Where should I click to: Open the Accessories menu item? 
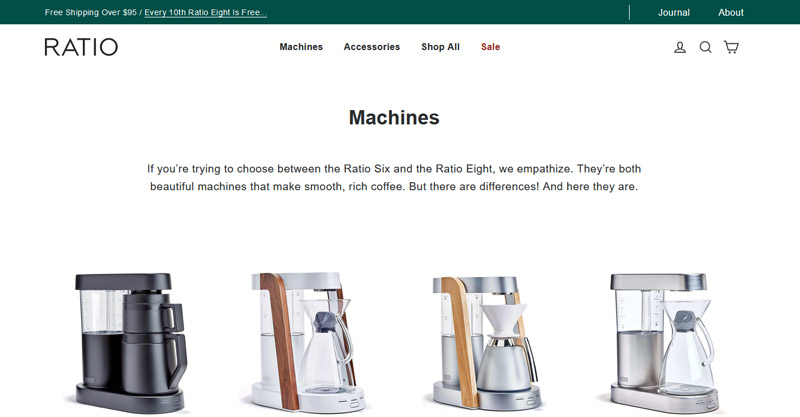pyautogui.click(x=371, y=47)
